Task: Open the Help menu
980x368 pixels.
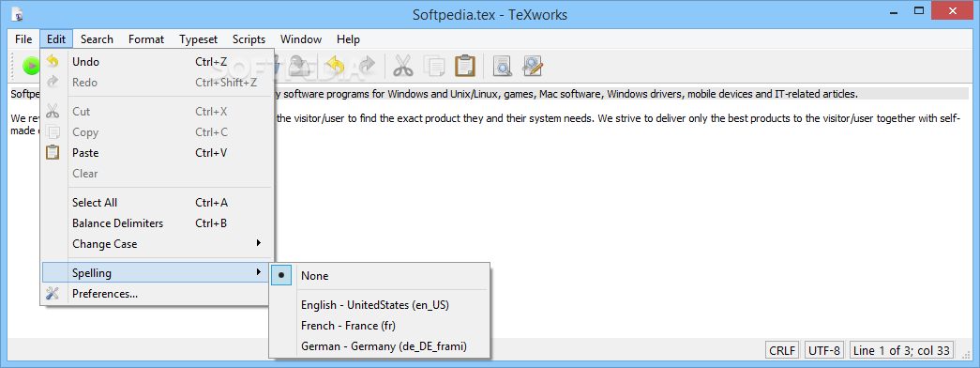Action: (x=348, y=39)
